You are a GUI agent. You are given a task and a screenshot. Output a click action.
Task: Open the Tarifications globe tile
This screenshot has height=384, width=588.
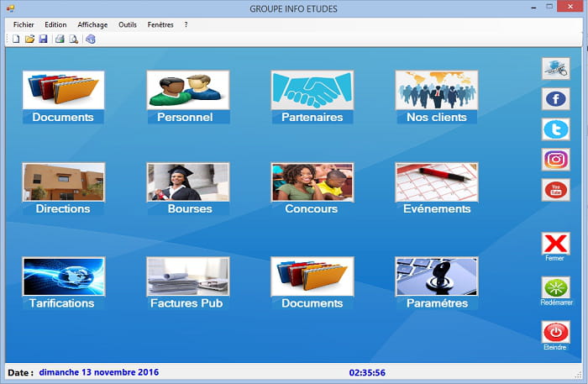pyautogui.click(x=63, y=276)
